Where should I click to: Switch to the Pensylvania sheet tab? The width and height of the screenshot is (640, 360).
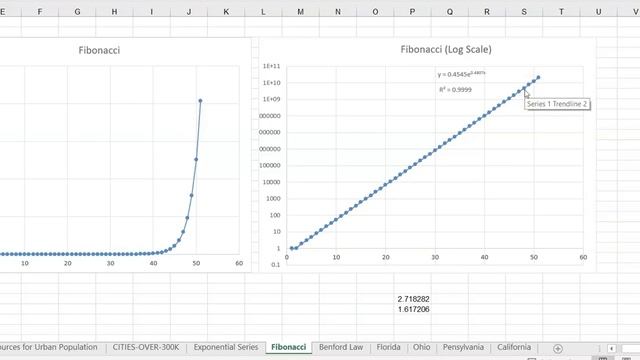tap(463, 347)
